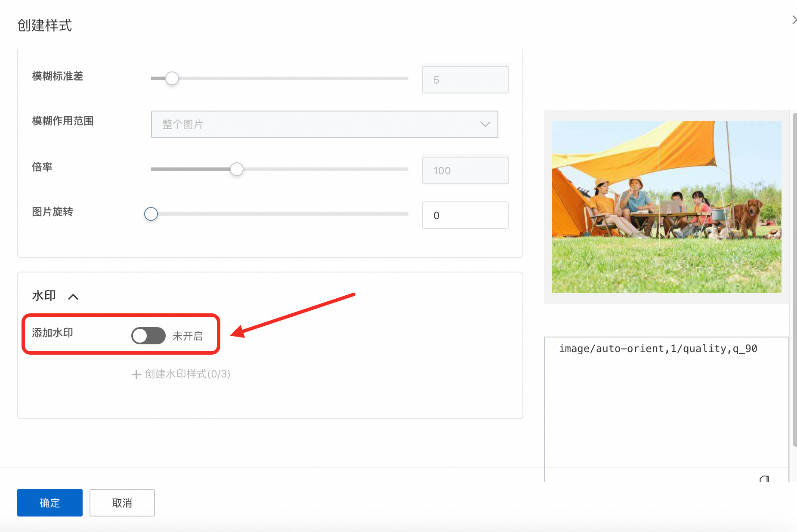Click the 创建样式 title text
This screenshot has height=532, width=797.
point(44,25)
